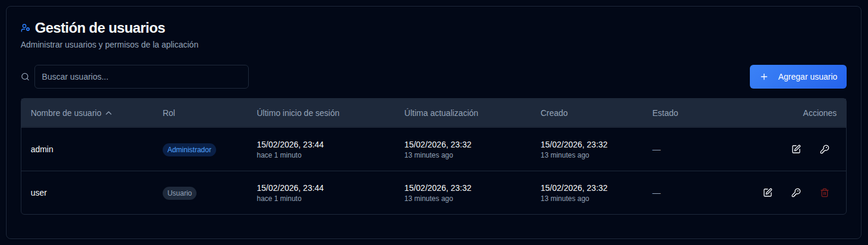Click the edit icon for user
Image resolution: width=868 pixels, height=245 pixels.
click(768, 193)
